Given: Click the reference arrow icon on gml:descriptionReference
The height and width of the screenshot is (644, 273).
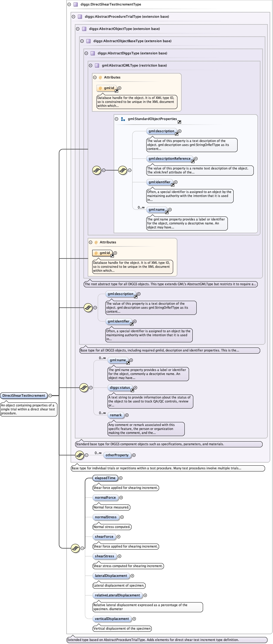Looking at the screenshot, I should click(x=192, y=162).
